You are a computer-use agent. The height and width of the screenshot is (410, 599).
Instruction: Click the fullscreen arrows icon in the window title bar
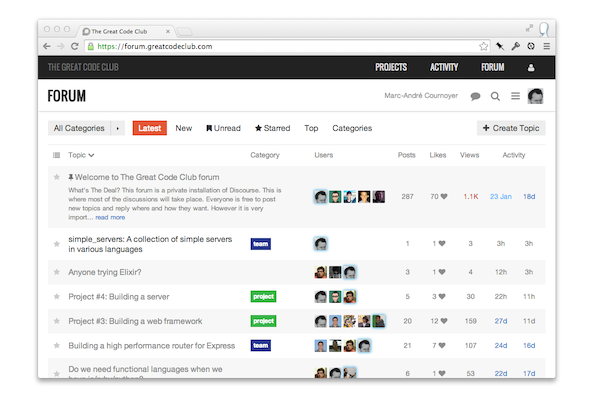click(x=529, y=28)
